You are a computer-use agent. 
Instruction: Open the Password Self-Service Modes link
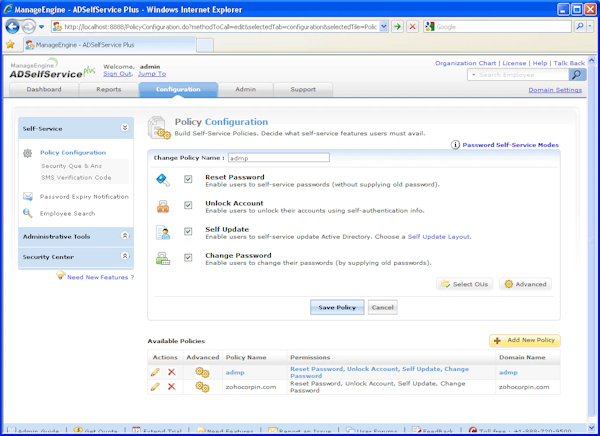510,145
